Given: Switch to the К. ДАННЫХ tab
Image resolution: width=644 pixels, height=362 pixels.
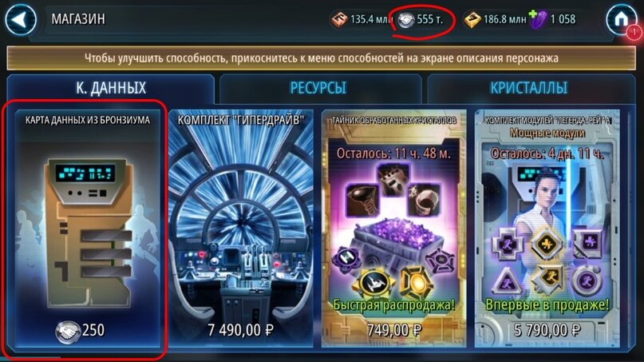Looking at the screenshot, I should coord(111,88).
